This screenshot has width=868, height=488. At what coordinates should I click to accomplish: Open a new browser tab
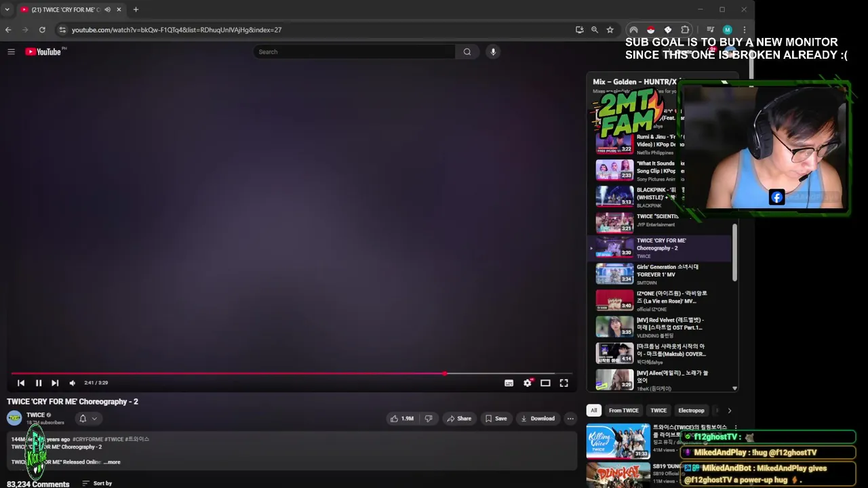click(136, 9)
